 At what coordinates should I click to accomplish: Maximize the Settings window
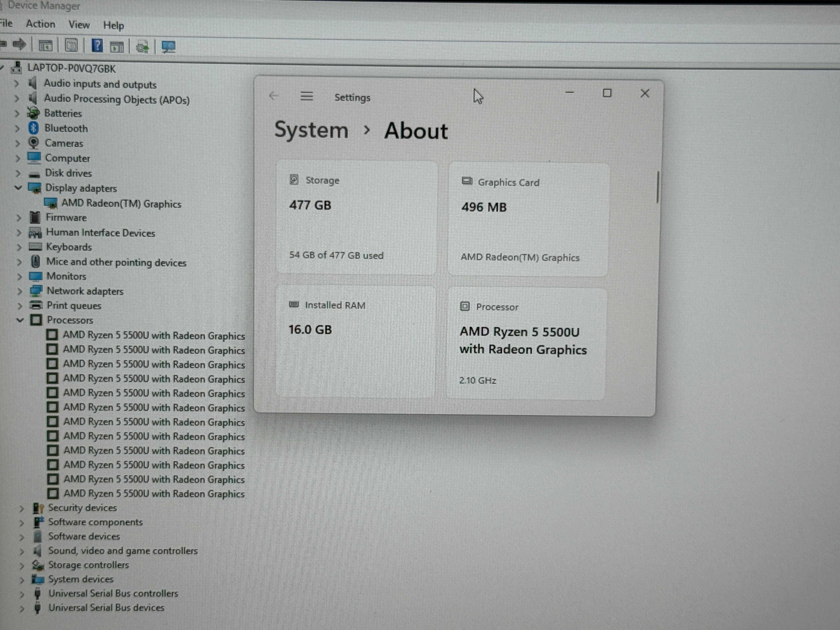click(x=607, y=93)
